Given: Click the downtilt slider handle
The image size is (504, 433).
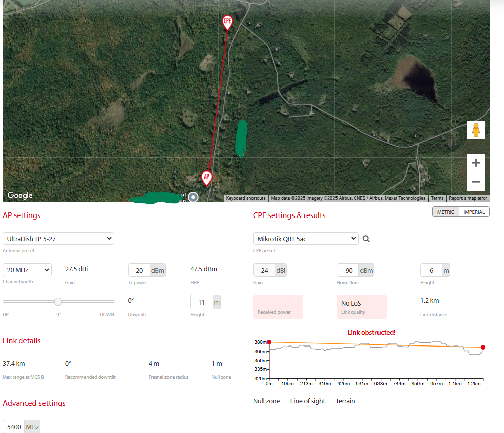Looking at the screenshot, I should [58, 301].
